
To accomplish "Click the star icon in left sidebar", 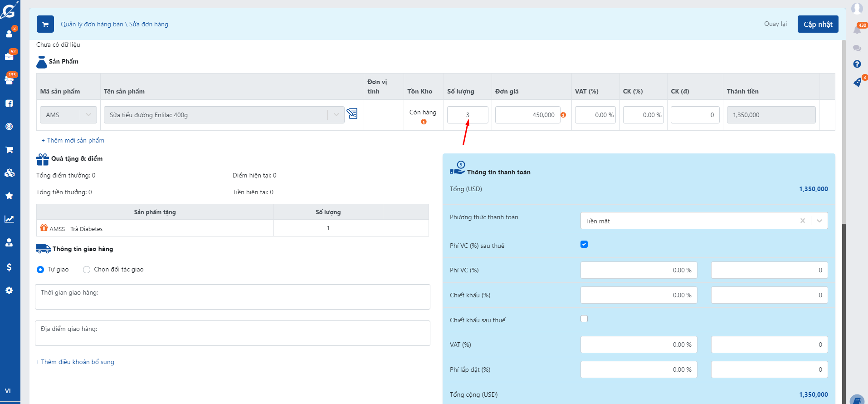I will point(9,196).
